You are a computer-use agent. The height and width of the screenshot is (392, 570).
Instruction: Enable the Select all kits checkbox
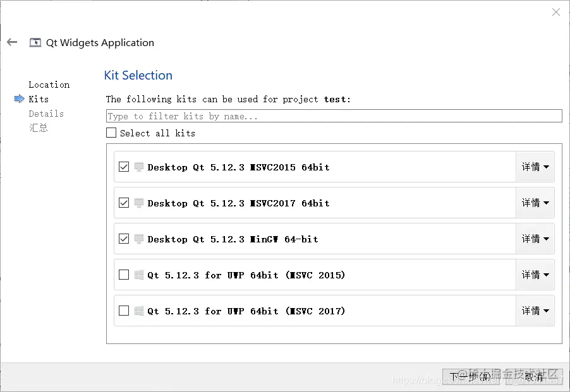[112, 133]
